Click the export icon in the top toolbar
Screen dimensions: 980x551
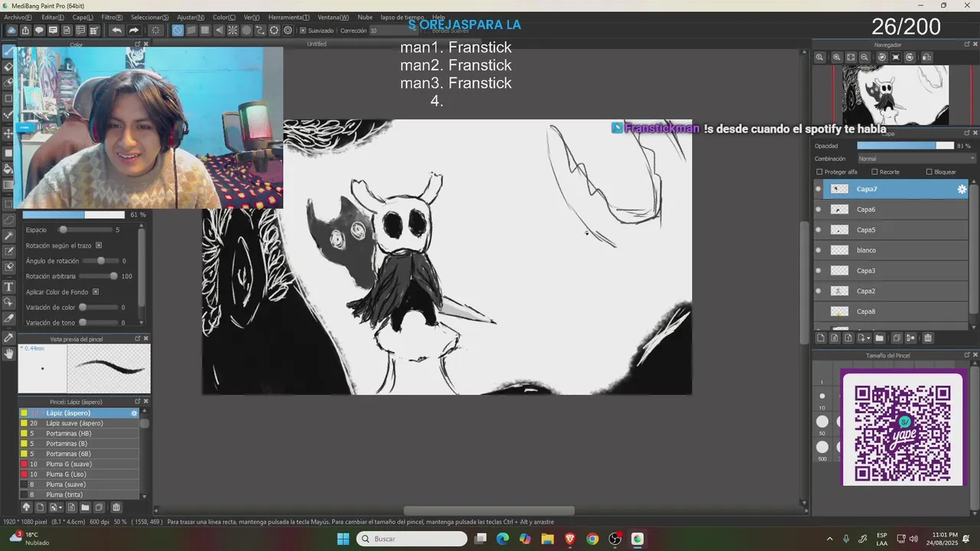tap(25, 31)
